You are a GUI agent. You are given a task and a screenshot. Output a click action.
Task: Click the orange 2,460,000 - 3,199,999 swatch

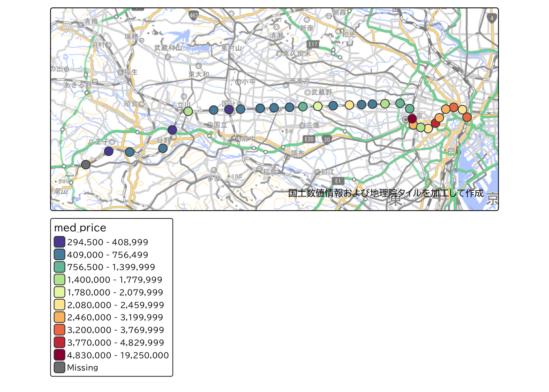tap(60, 317)
